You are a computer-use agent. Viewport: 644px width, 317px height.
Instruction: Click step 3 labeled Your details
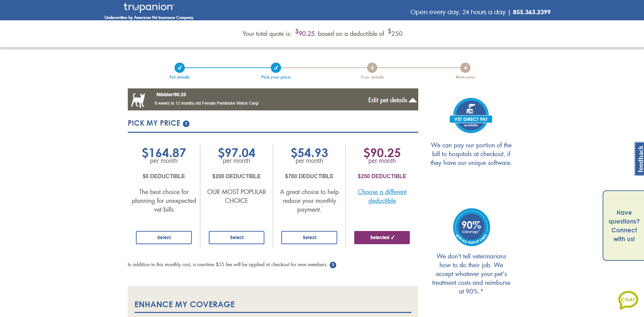coord(372,68)
